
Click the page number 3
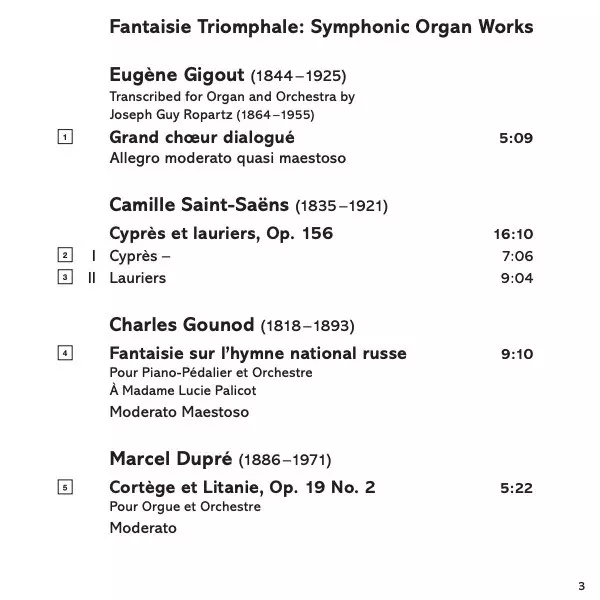pos(580,585)
